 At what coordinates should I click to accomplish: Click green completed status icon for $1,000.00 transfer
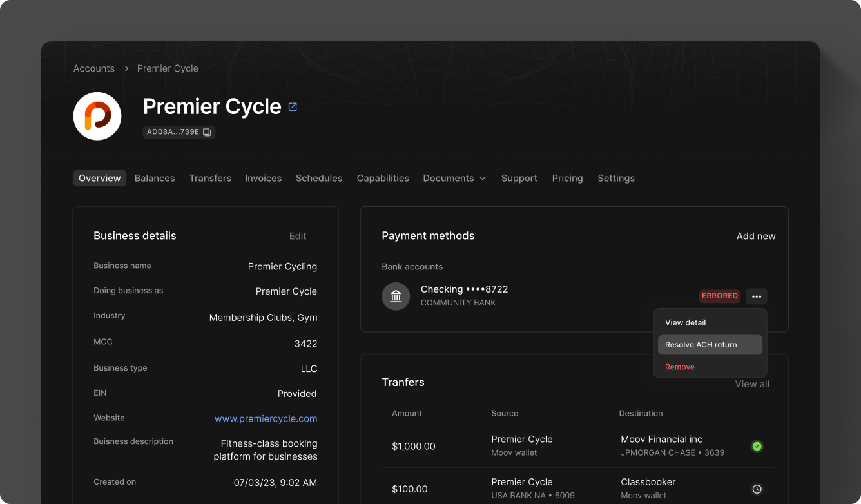tap(757, 446)
